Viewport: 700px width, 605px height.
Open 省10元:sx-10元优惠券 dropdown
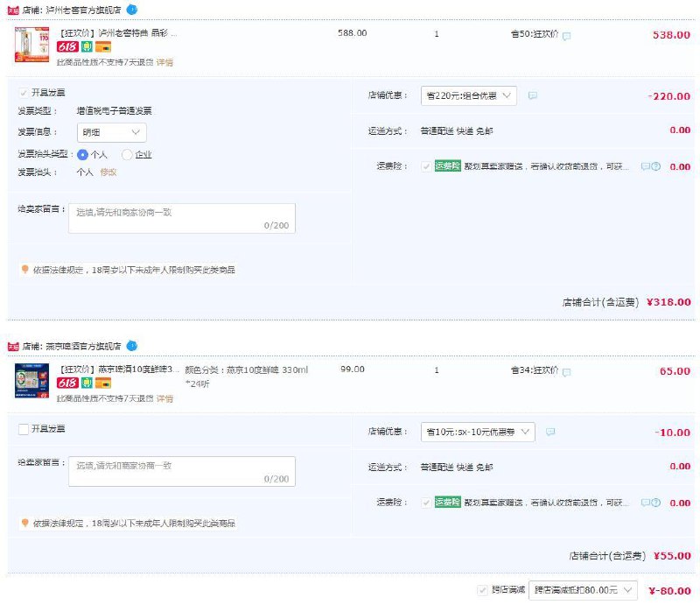pyautogui.click(x=478, y=432)
